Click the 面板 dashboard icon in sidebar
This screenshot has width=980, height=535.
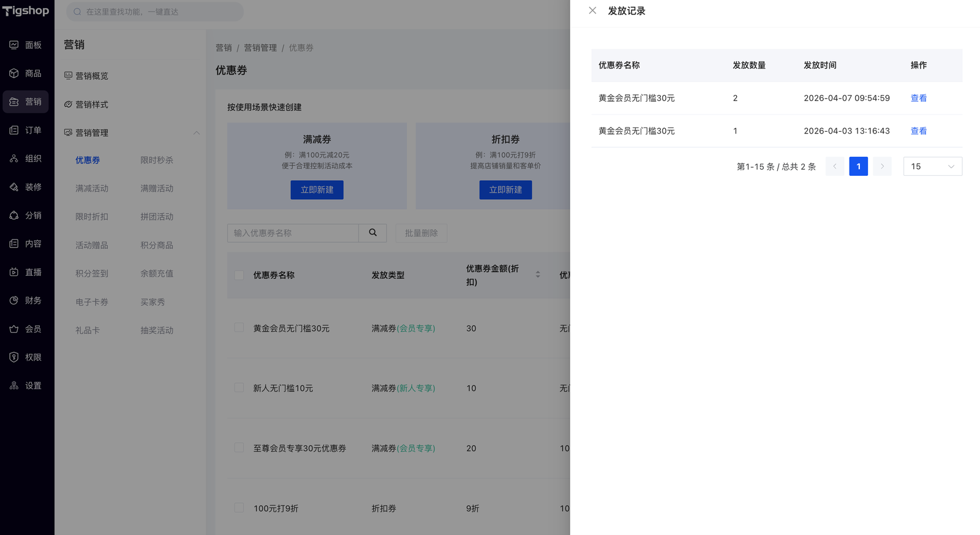(14, 45)
